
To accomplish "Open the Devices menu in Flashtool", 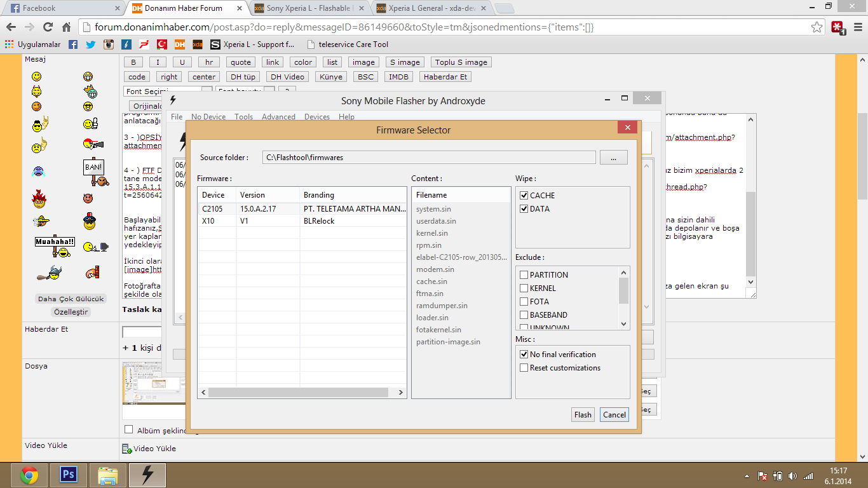I will (317, 117).
